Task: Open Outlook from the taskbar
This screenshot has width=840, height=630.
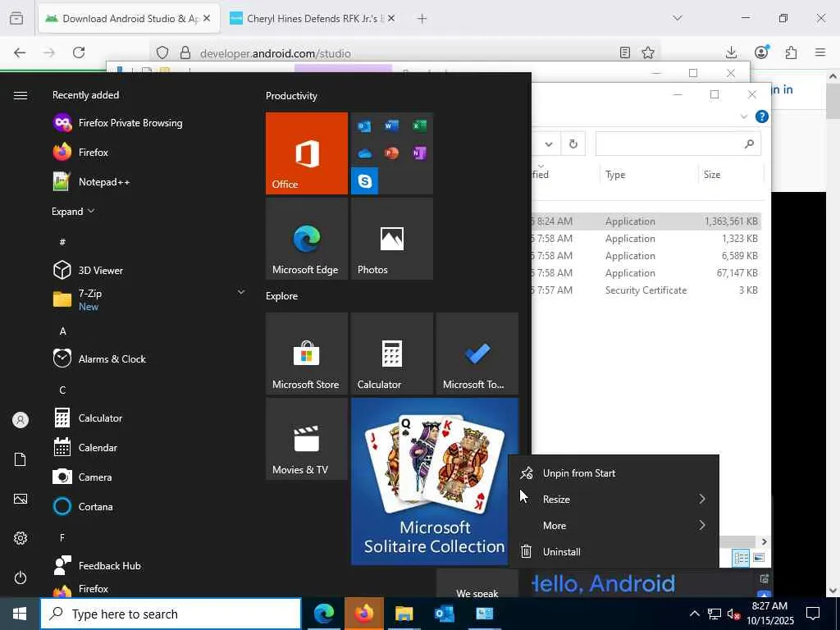Action: (x=445, y=614)
